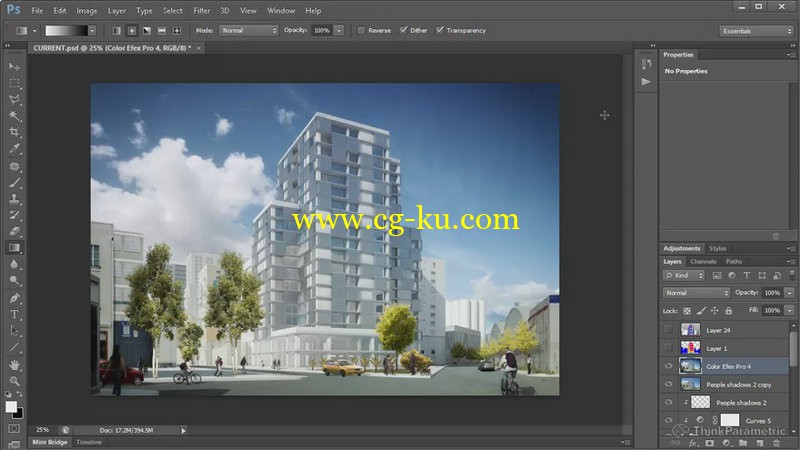
Task: Choose the radial gradient style
Action: tap(132, 31)
